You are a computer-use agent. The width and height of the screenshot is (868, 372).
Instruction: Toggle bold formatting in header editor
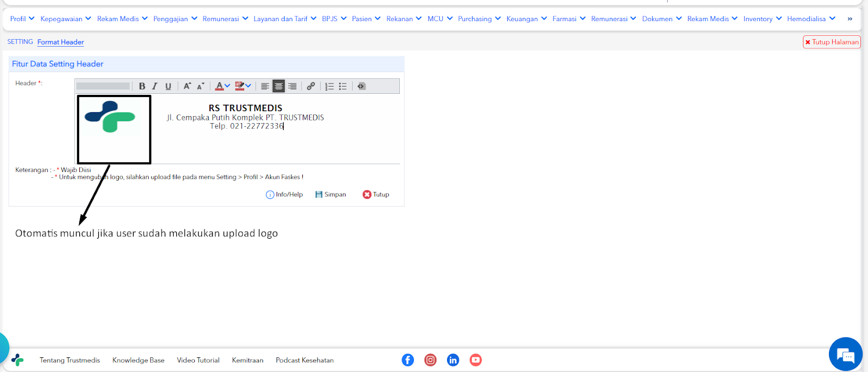click(142, 86)
